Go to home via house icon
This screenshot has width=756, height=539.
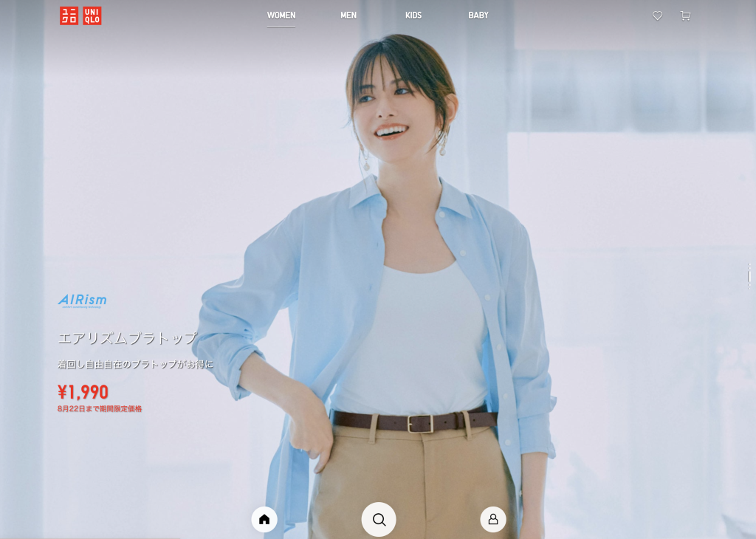click(264, 519)
